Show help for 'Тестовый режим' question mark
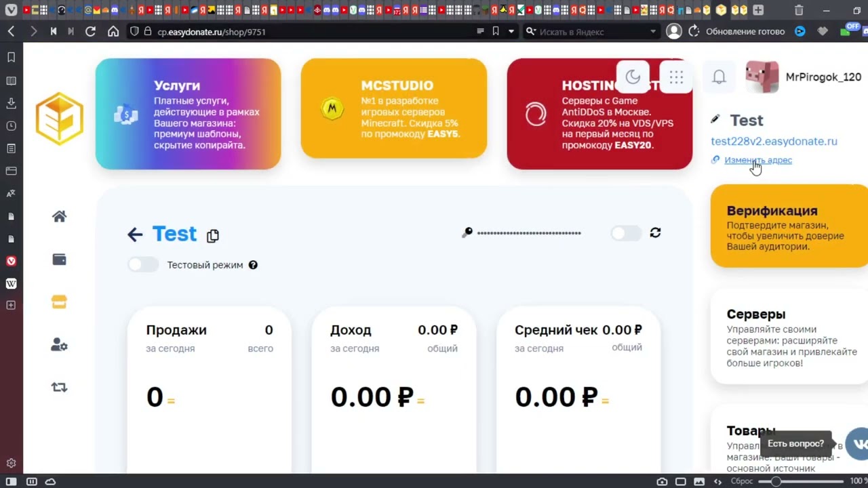This screenshot has width=868, height=488. coord(253,265)
